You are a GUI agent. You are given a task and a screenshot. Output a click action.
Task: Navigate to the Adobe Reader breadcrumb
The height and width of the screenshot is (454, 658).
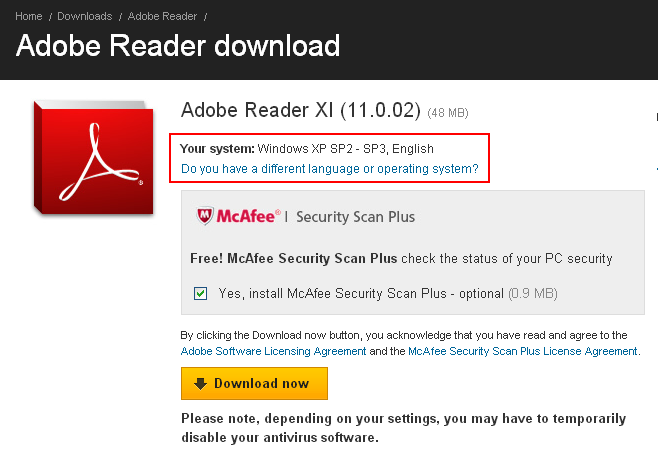click(x=162, y=16)
